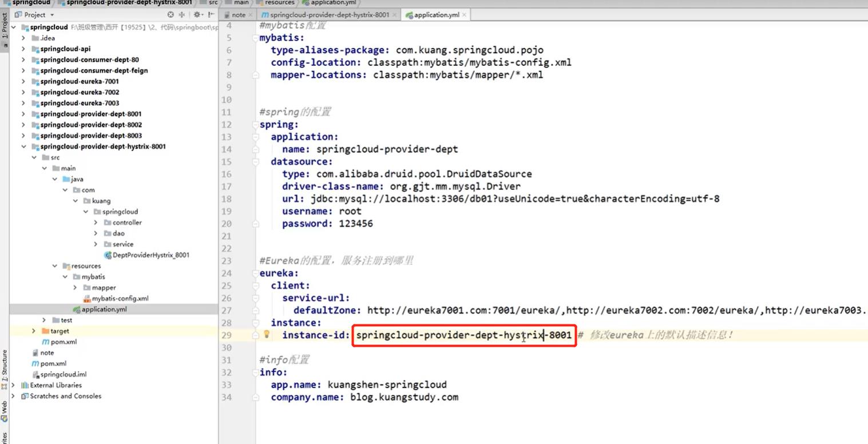The image size is (868, 444).
Task: Click the External Libraries icon
Action: (25, 386)
